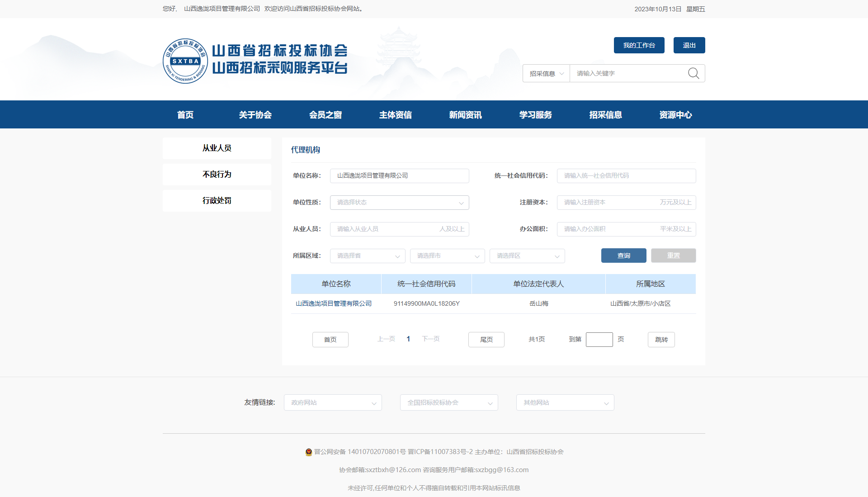
Task: Expand the 政府网站 friendly links dropdown
Action: tap(333, 402)
